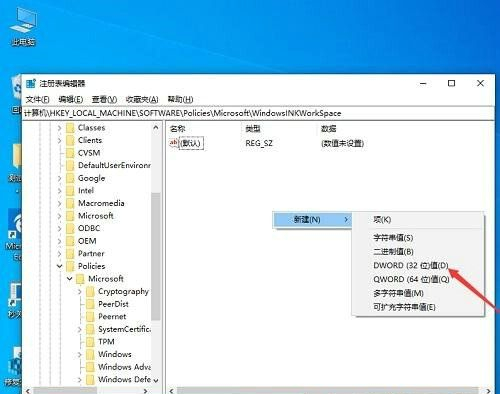Click the Windows Defender folder icon
The height and width of the screenshot is (394, 500).
[90, 380]
